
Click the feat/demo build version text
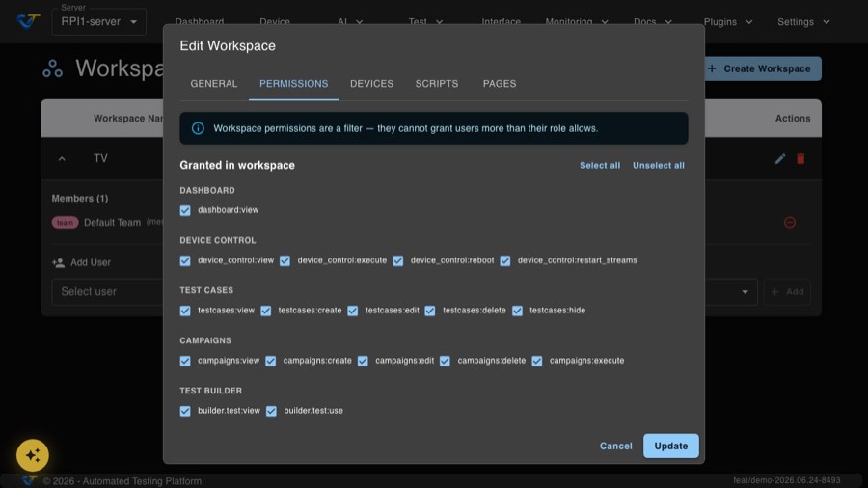click(787, 481)
